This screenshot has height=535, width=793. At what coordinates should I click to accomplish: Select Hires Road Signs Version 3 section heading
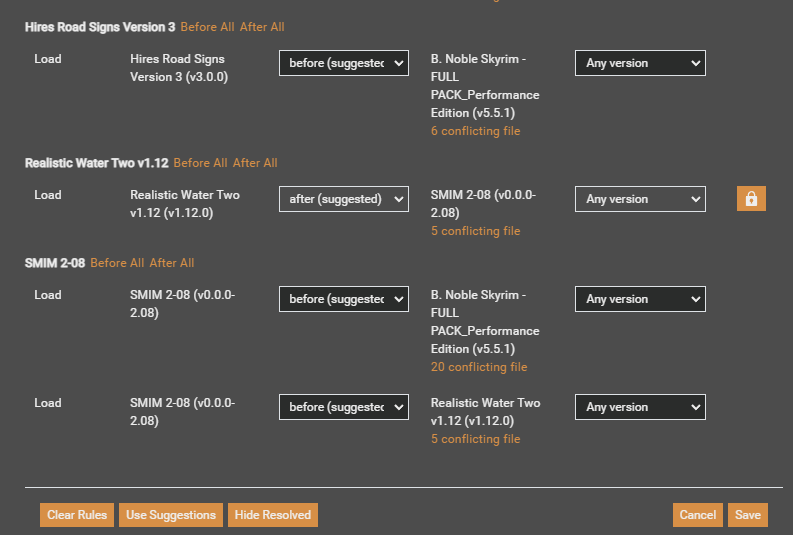click(100, 27)
